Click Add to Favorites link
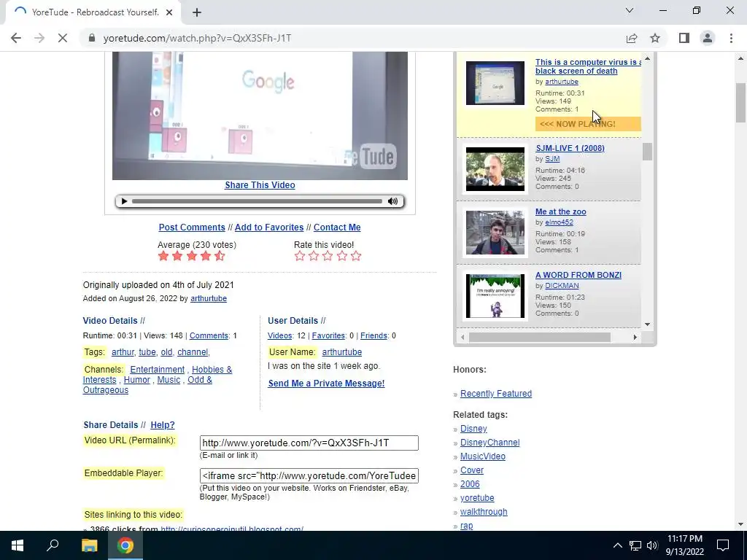Screen dimensions: 747x560 click(x=269, y=227)
